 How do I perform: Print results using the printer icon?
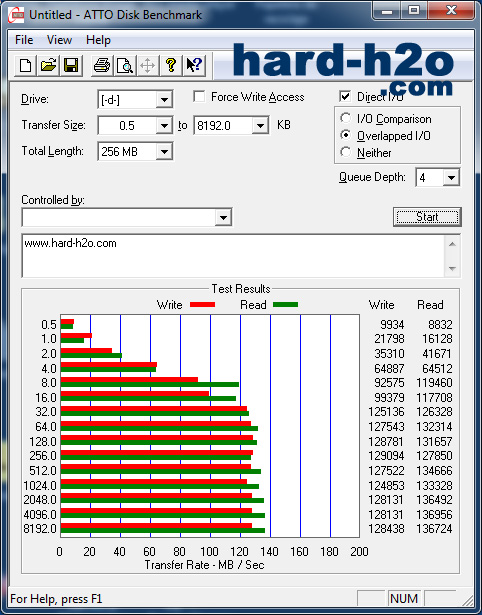[x=102, y=65]
